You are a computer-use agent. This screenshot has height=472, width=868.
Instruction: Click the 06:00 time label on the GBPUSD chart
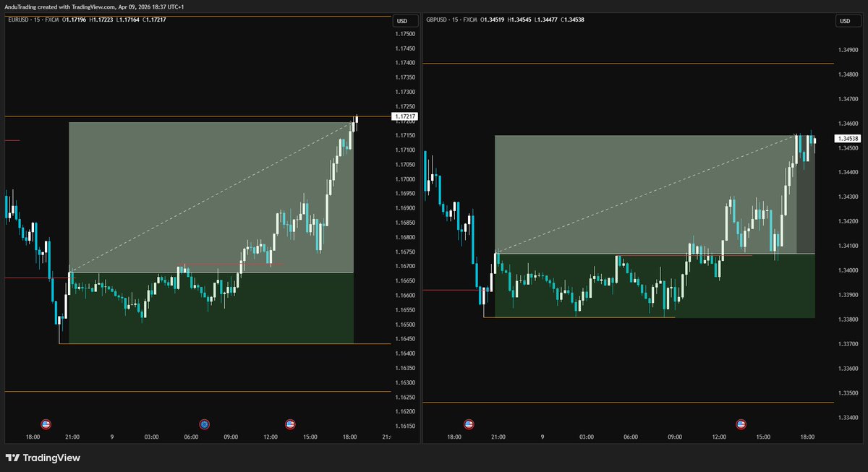coord(630,437)
